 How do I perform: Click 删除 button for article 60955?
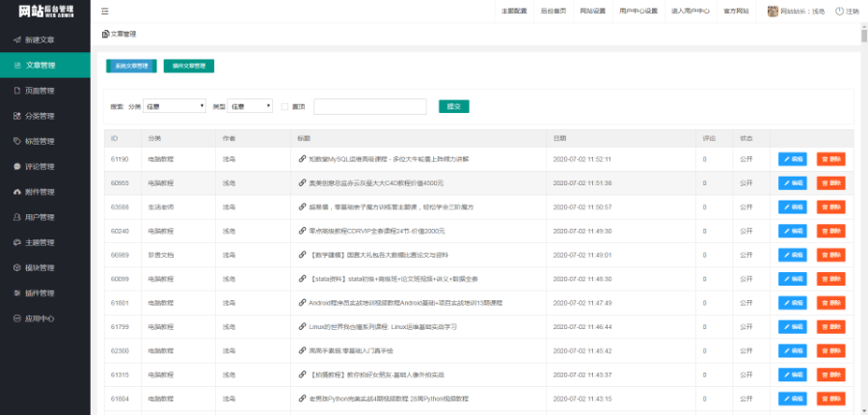[x=830, y=182]
